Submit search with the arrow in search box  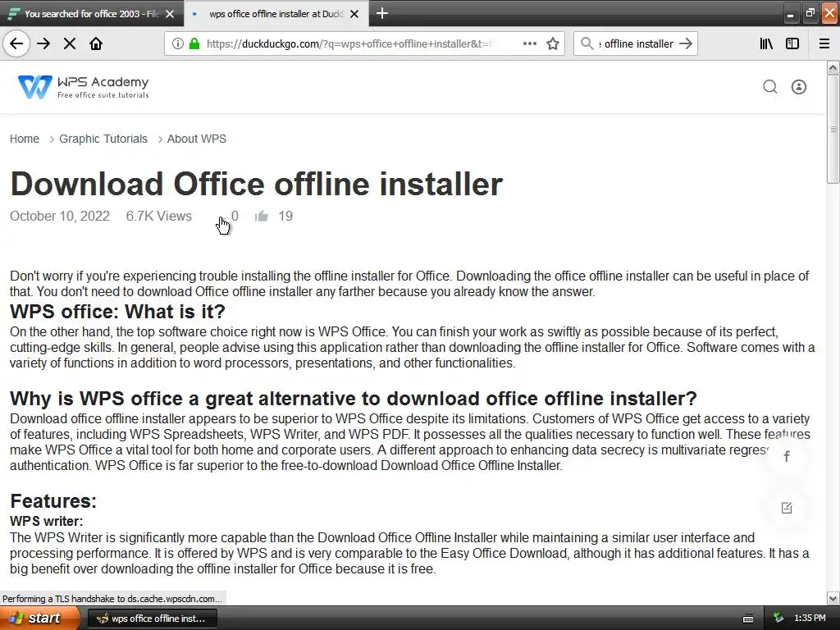[686, 43]
